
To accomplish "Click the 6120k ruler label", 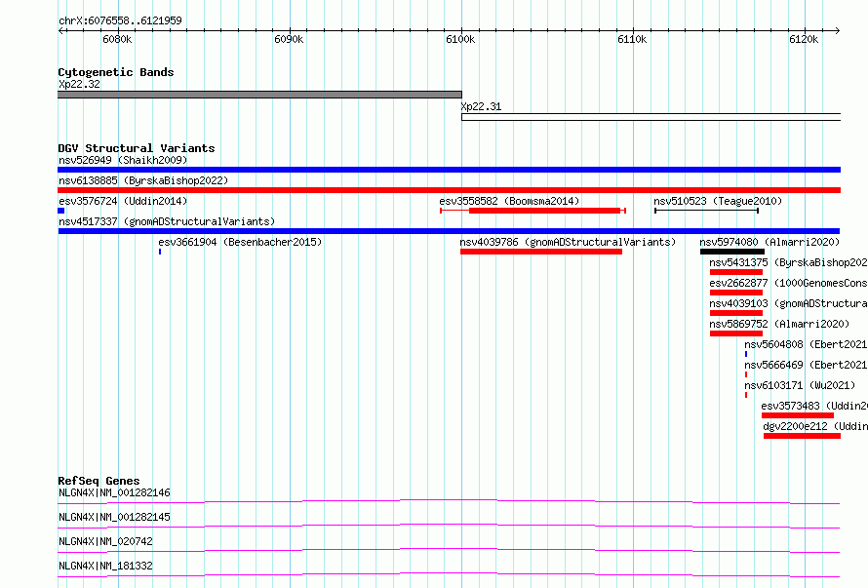I will (804, 39).
